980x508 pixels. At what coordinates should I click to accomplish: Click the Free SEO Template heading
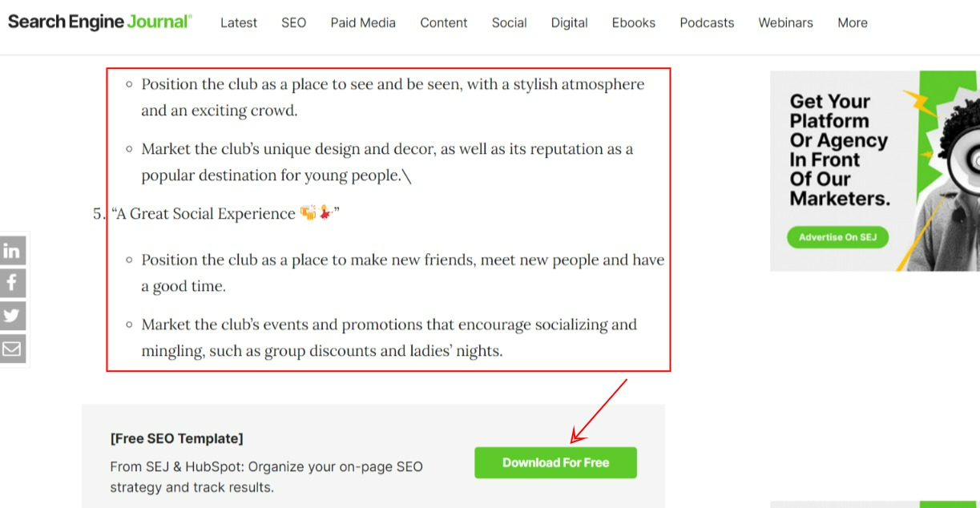pyautogui.click(x=177, y=438)
